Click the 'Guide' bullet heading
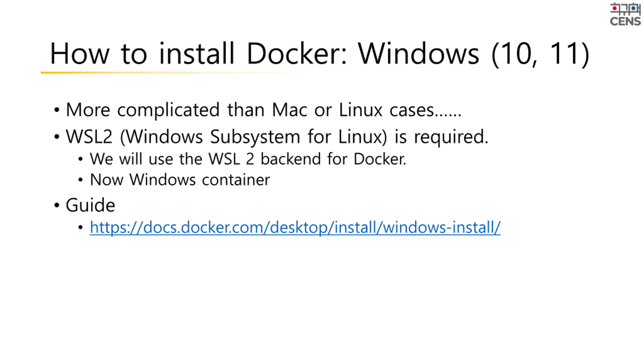This screenshot has height=362, width=644. coord(90,205)
